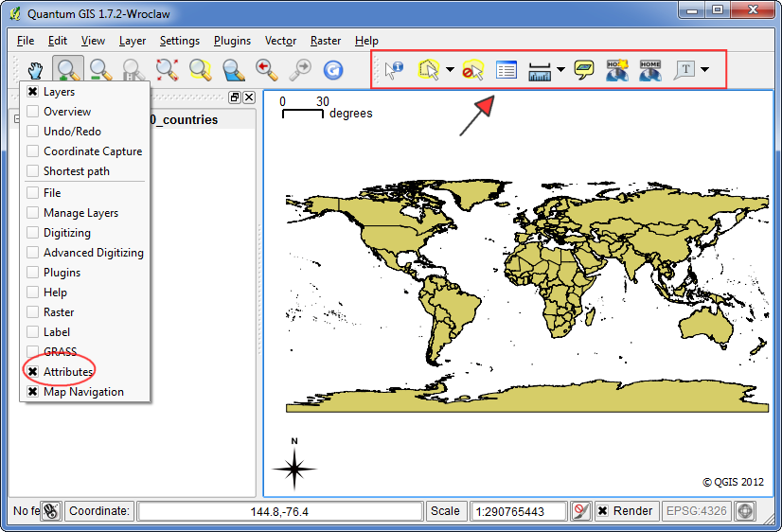Image resolution: width=782 pixels, height=532 pixels.
Task: Click the Scale value field 1:290765443
Action: tap(518, 511)
